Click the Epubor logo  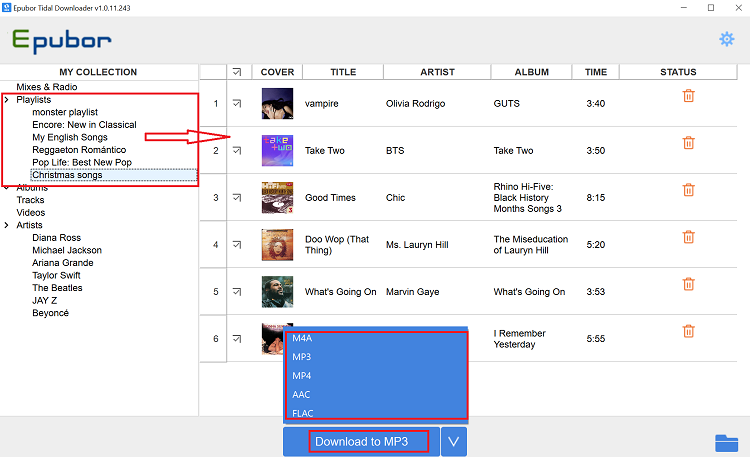point(62,41)
